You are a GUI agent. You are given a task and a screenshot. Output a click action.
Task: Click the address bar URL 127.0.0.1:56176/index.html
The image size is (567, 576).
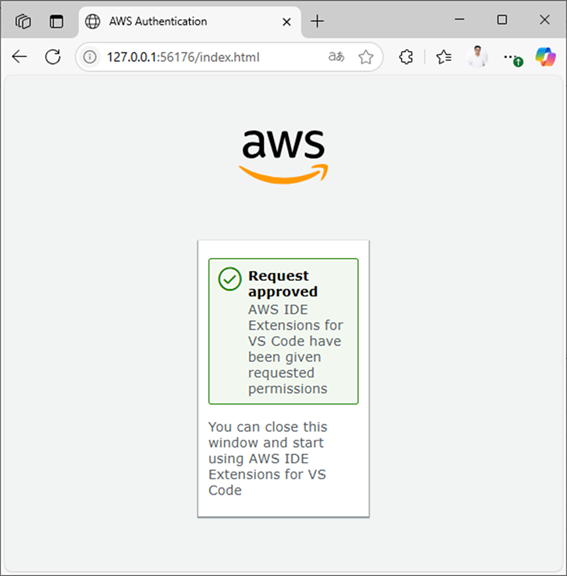pos(183,57)
